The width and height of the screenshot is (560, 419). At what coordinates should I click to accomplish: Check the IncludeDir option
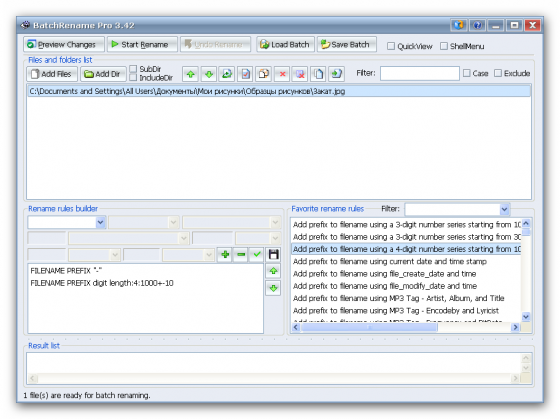[x=133, y=78]
